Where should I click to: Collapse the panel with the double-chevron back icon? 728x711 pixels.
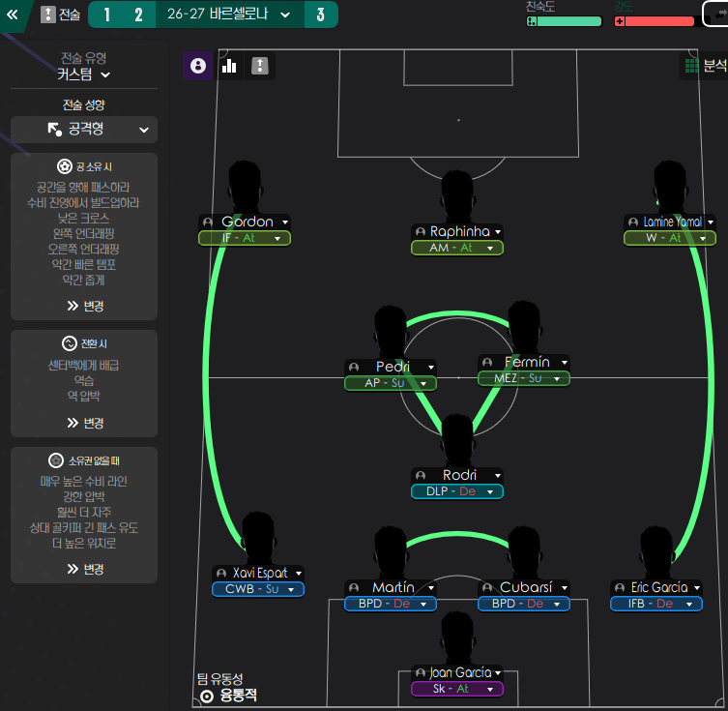click(12, 15)
